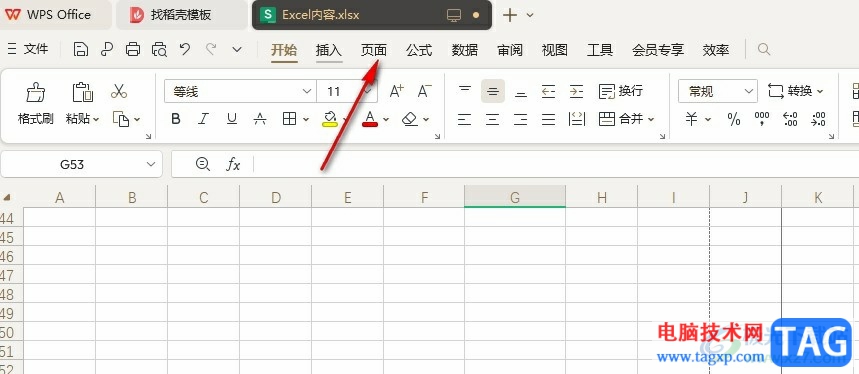The image size is (859, 374).
Task: Click the Borders icon
Action: tap(290, 119)
